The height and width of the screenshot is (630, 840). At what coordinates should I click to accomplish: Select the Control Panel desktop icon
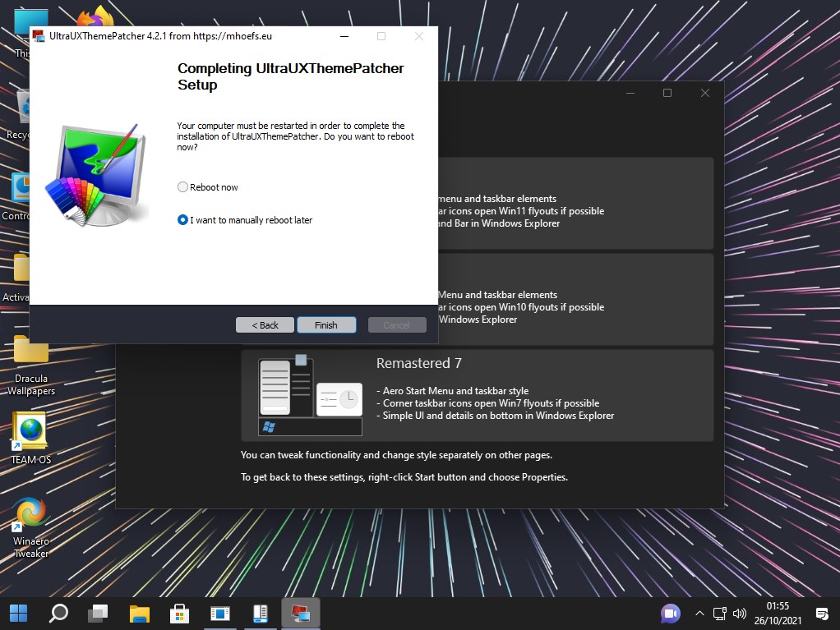coord(16,197)
